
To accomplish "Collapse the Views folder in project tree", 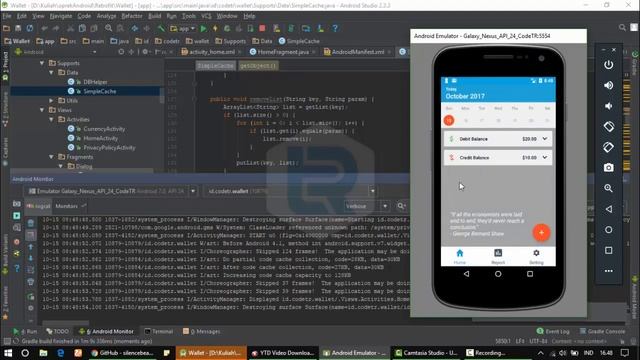I will [x=42, y=110].
